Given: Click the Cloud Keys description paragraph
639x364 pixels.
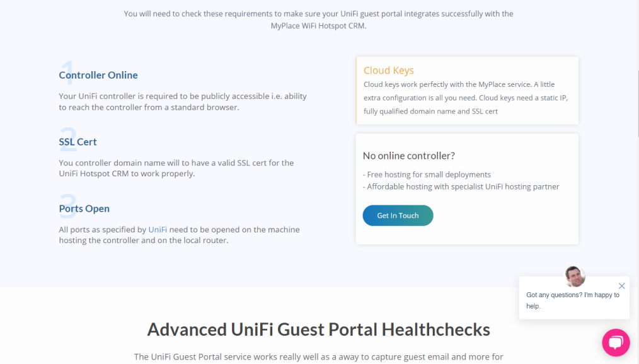Looking at the screenshot, I should pos(466,98).
